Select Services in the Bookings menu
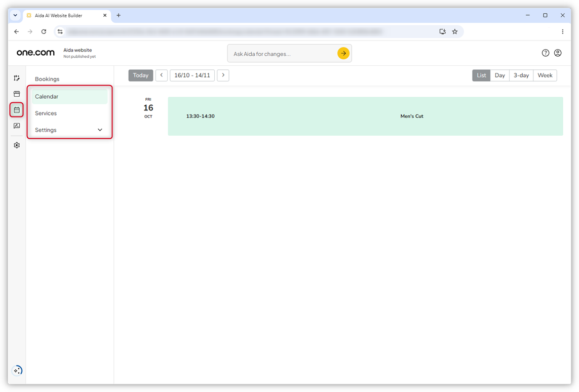Viewport: 579px width, 392px height. point(69,113)
